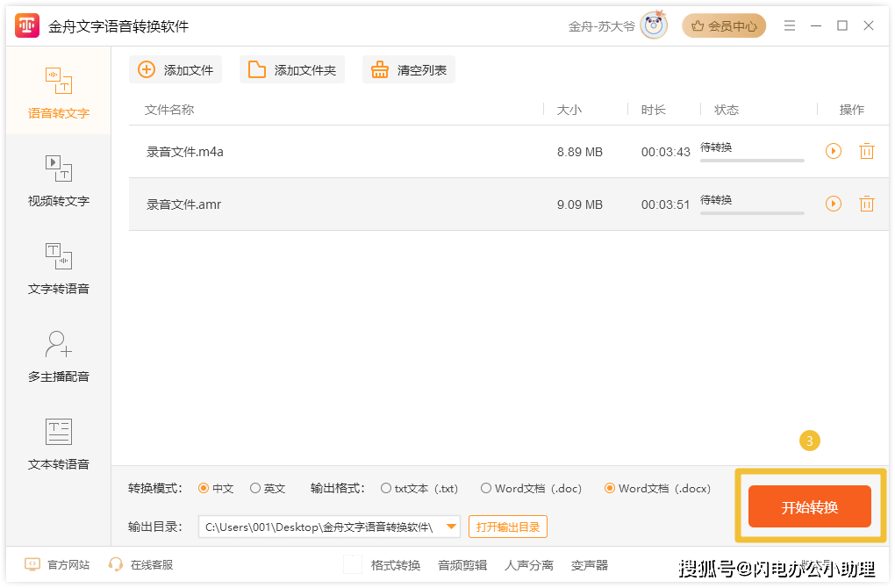Open the 变声器 tool link

(590, 565)
